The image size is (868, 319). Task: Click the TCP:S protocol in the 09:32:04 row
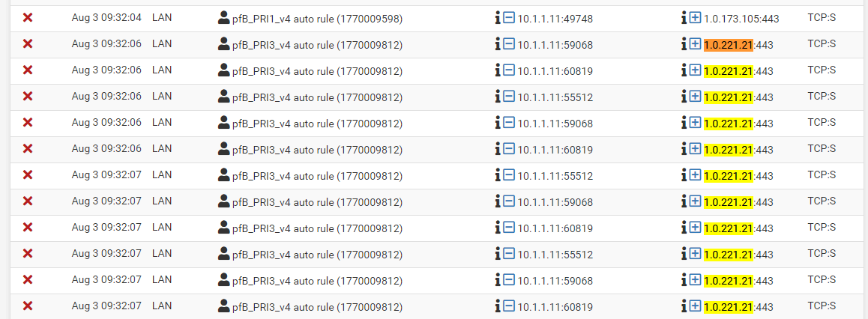(x=822, y=17)
